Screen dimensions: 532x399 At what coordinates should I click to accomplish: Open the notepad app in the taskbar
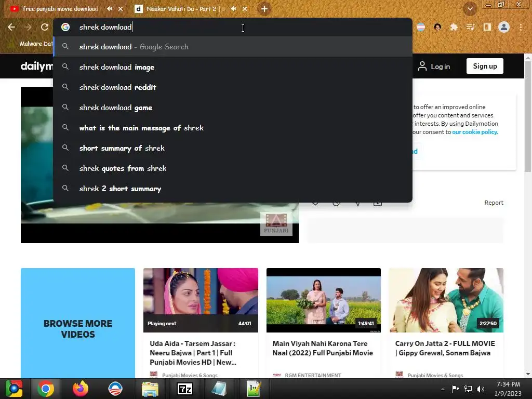coord(219,389)
